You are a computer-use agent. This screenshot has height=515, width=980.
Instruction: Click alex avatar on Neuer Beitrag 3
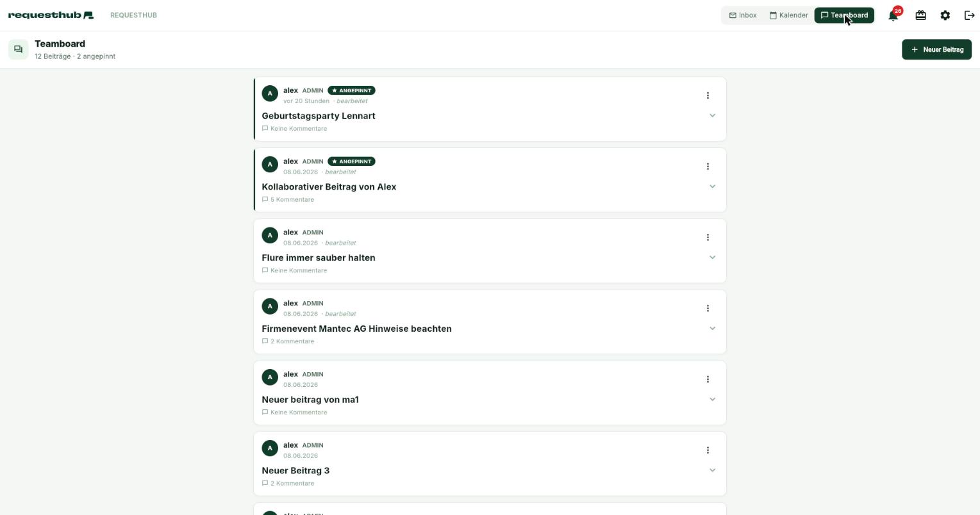pos(270,448)
